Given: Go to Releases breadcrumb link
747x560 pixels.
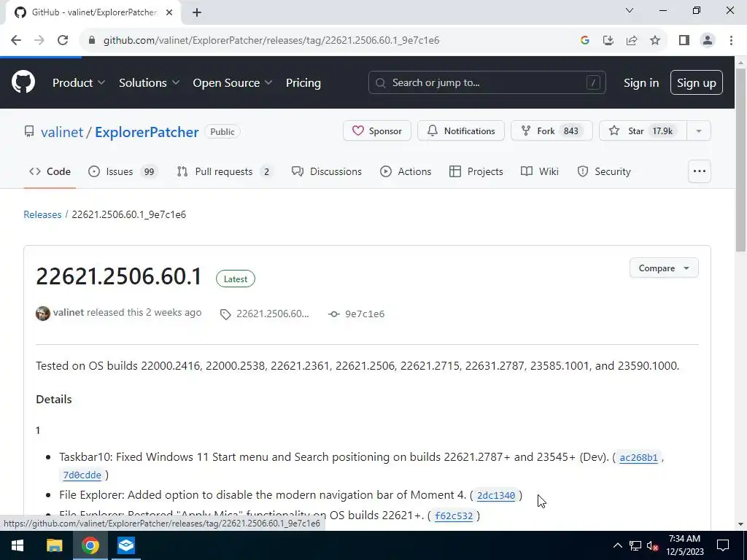Looking at the screenshot, I should [x=42, y=214].
